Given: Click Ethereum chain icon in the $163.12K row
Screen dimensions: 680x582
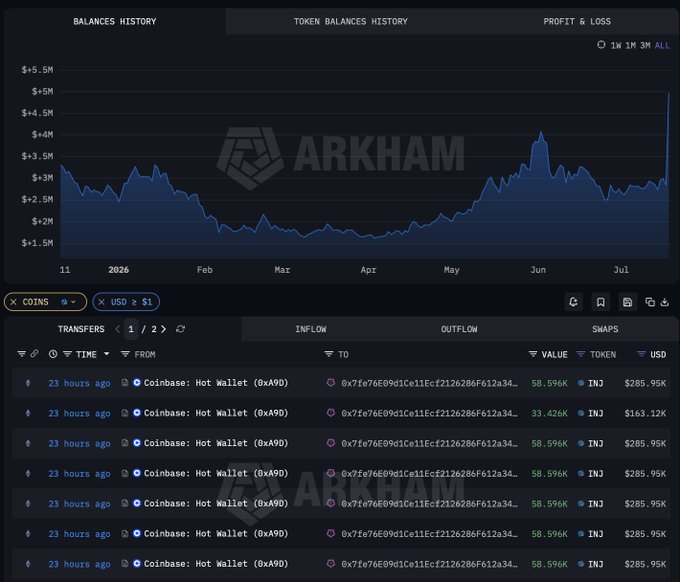Looking at the screenshot, I should [x=28, y=413].
